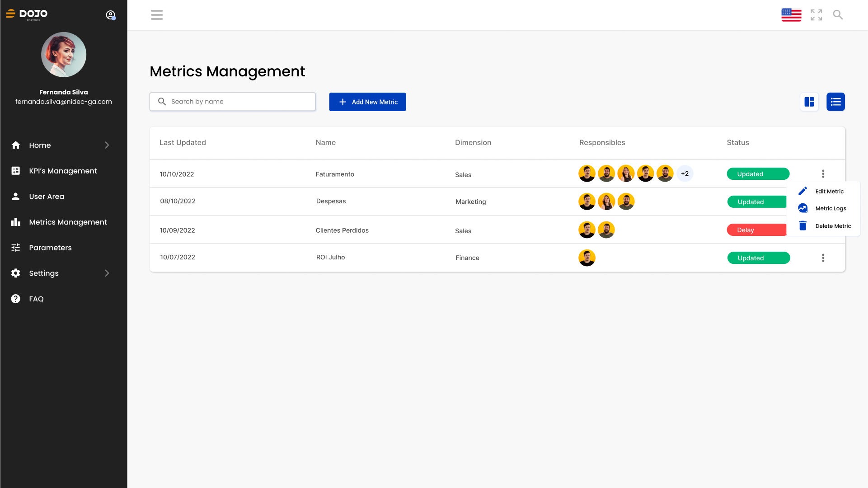This screenshot has width=868, height=488.
Task: Open the top-right search magnifier icon
Action: tap(838, 15)
